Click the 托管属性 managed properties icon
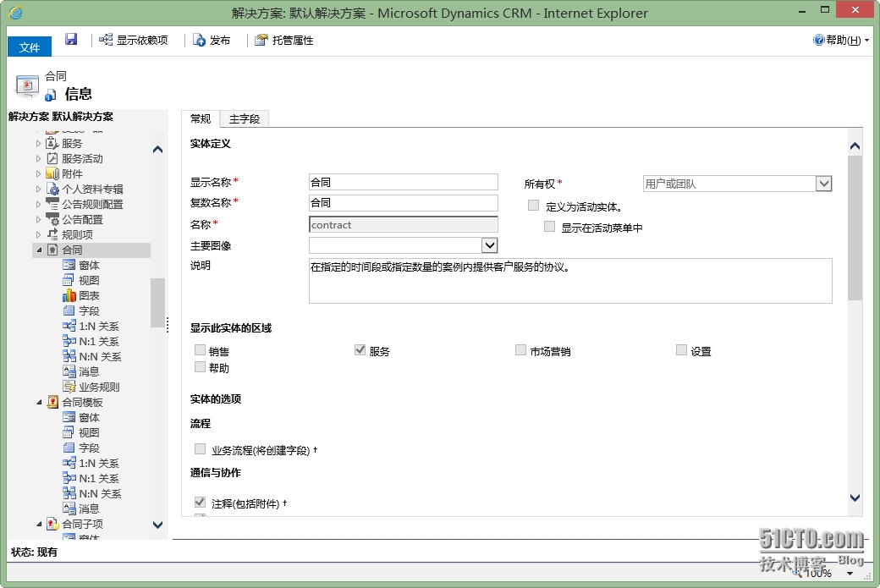The image size is (880, 588). 261,40
